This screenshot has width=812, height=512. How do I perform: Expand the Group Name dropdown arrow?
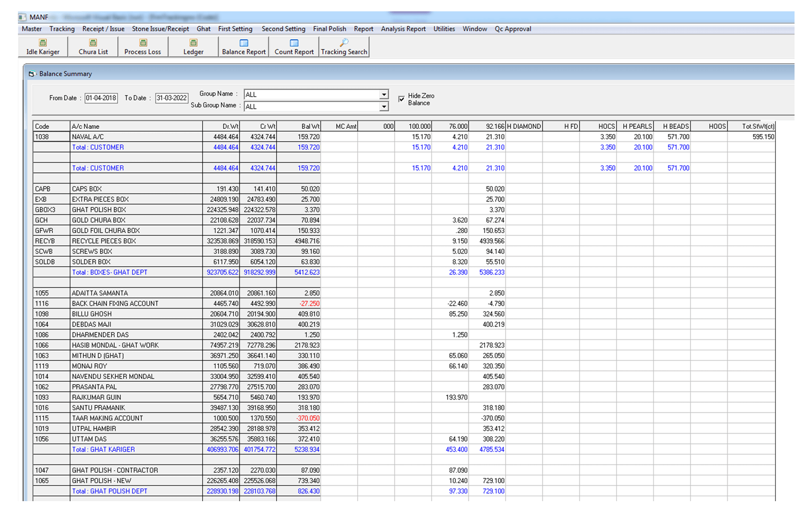point(384,94)
